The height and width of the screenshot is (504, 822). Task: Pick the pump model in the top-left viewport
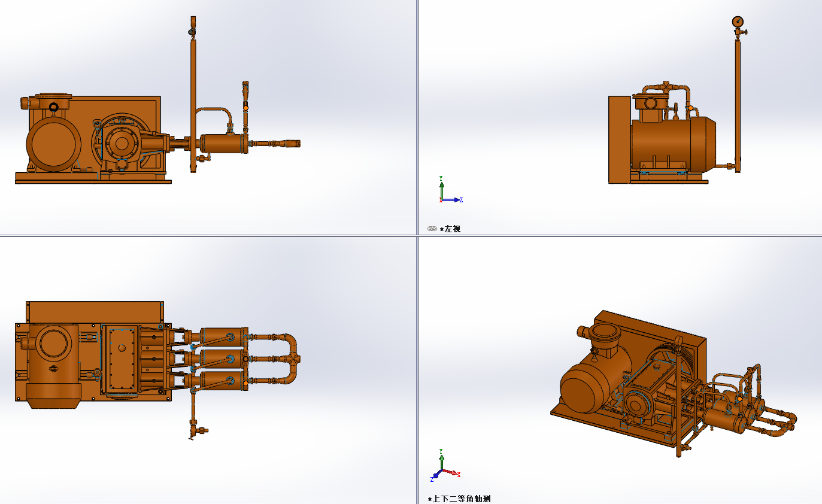(x=157, y=101)
